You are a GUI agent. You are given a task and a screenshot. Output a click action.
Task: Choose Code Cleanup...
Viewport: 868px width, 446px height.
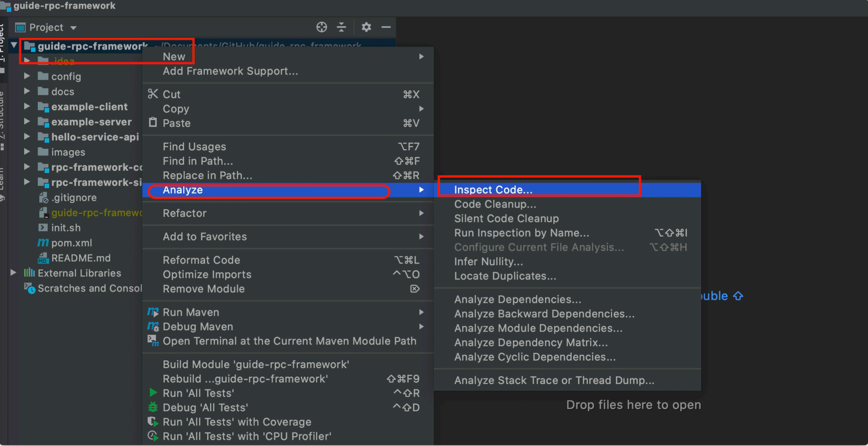(567, 204)
